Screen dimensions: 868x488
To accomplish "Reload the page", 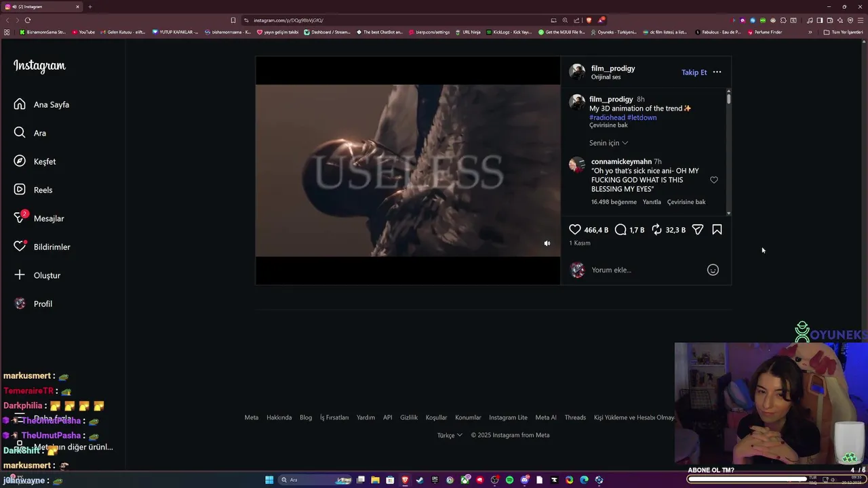I will 28,20.
